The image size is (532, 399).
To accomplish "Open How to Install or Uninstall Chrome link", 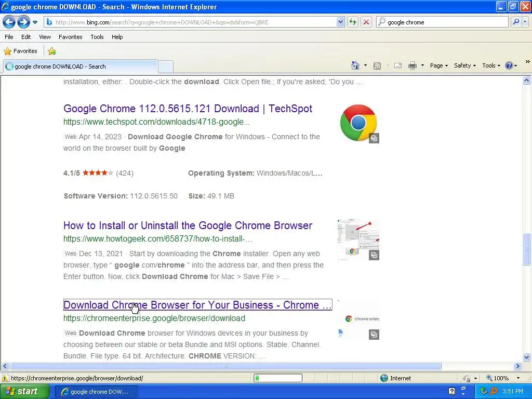I will (x=188, y=225).
